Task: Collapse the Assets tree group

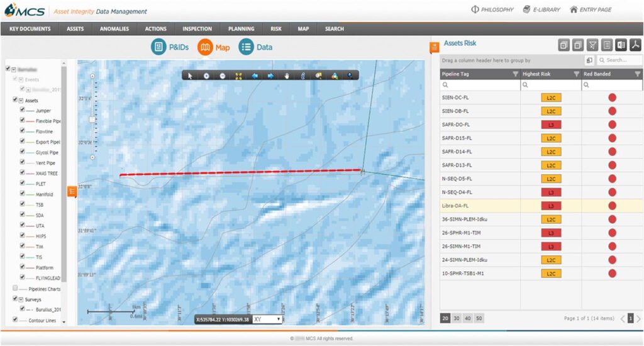Action: coord(21,101)
